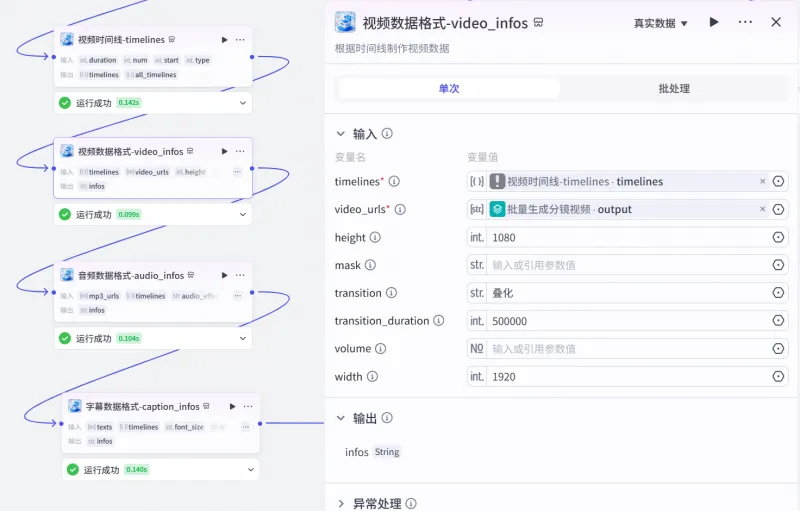Open more options for 视频时间线-timelines node
The height and width of the screenshot is (511, 800).
click(240, 40)
